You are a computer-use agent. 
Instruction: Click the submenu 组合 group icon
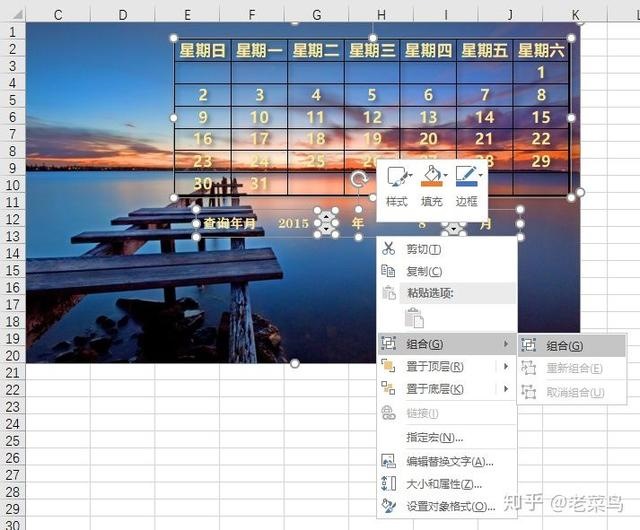coord(529,345)
